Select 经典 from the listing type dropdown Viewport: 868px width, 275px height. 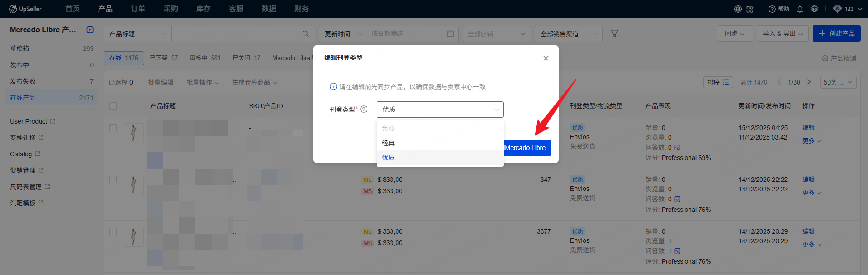388,143
